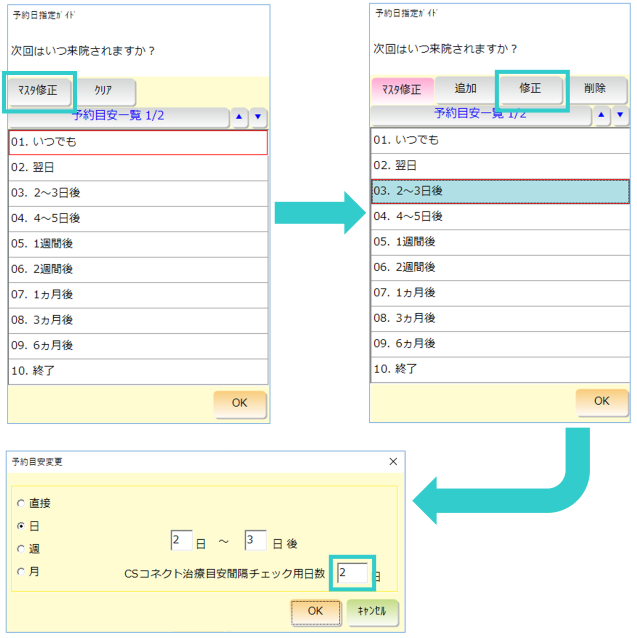Click the up arrow beside 追加/修正/削除 panel's list header
This screenshot has height=638, width=637.
[602, 116]
